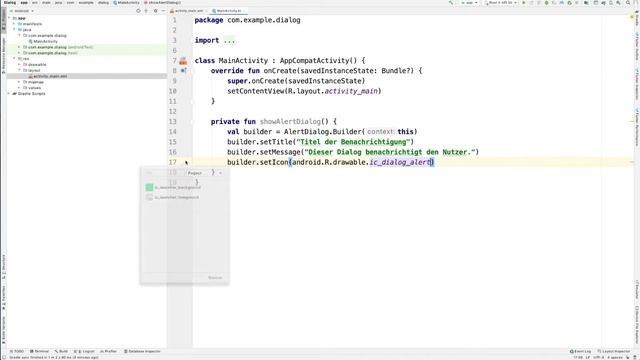This screenshot has height=360, width=640.
Task: Expand the values folder
Action: coord(19,88)
